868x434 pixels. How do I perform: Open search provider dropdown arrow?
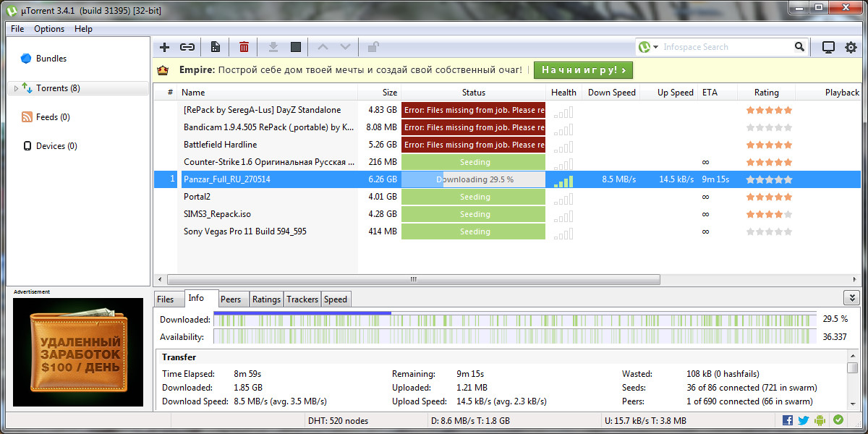[x=656, y=47]
